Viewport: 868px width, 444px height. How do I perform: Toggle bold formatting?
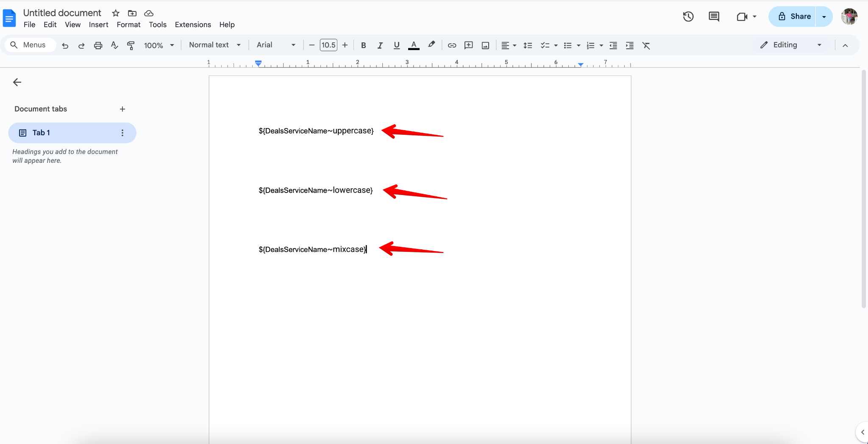(x=363, y=45)
